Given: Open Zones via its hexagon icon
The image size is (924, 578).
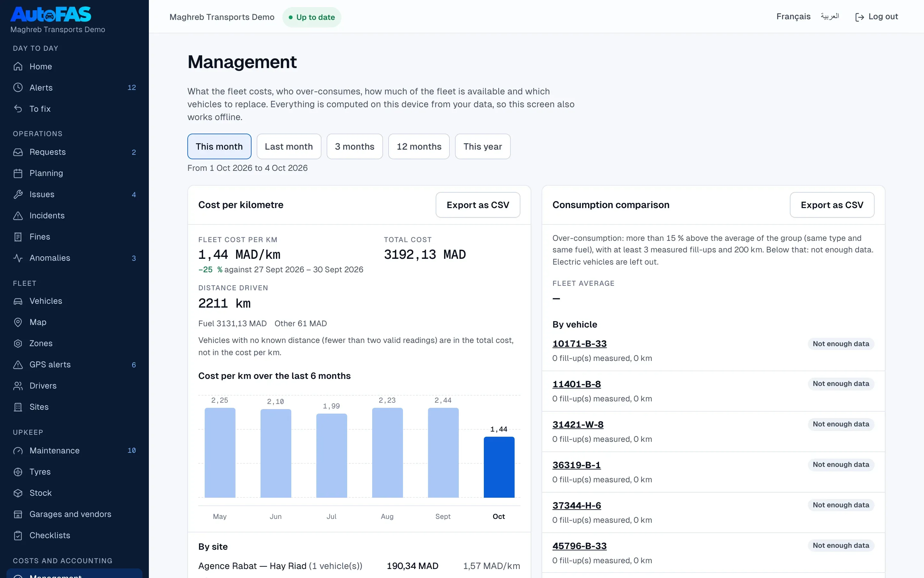Looking at the screenshot, I should point(18,344).
